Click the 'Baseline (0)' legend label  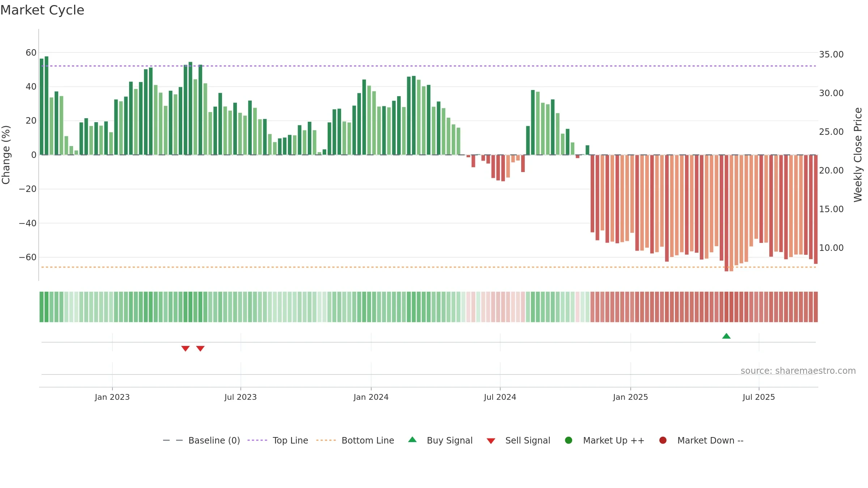(214, 441)
